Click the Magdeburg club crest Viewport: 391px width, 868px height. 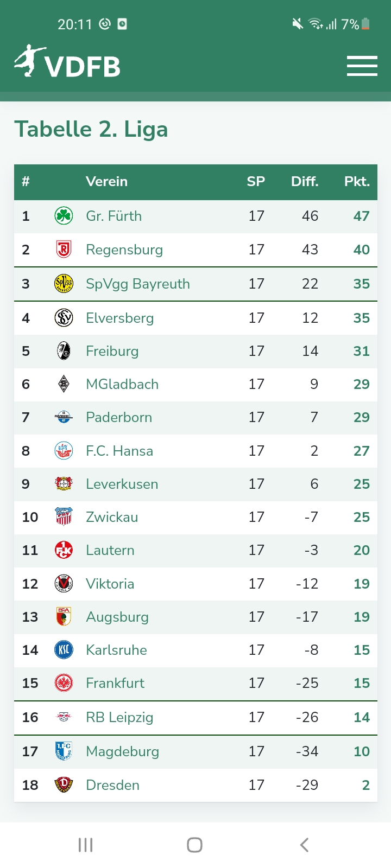64,751
